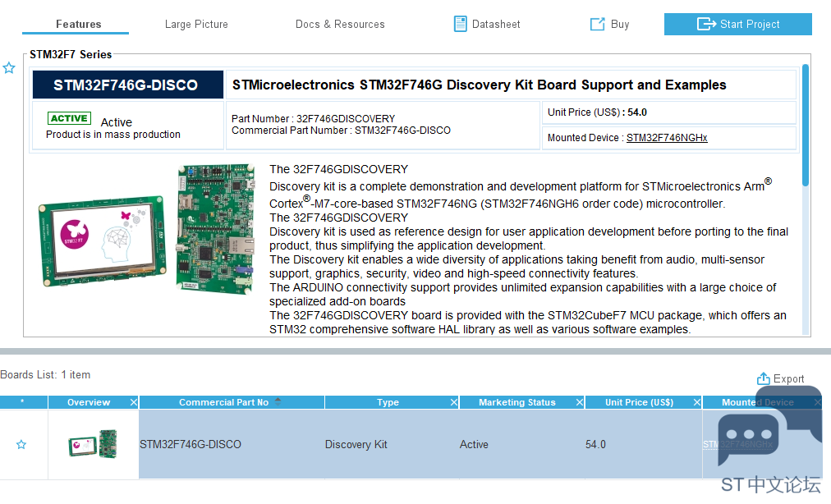Click the Part Number 32F746GDISCOVERY text

point(313,119)
